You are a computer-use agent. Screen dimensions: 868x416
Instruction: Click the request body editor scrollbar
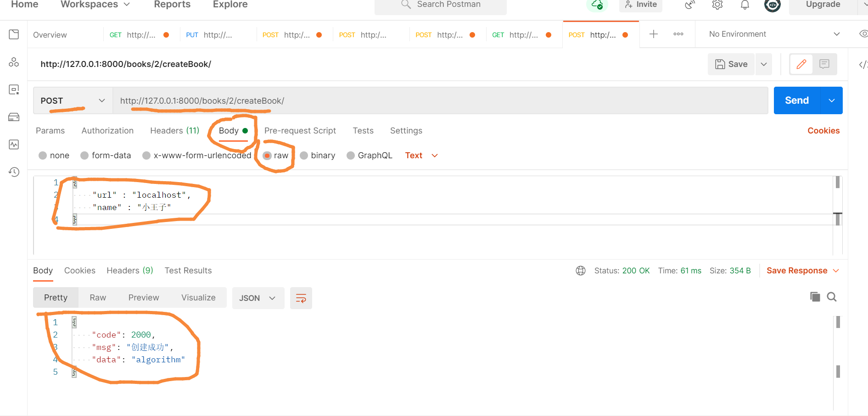(x=838, y=215)
